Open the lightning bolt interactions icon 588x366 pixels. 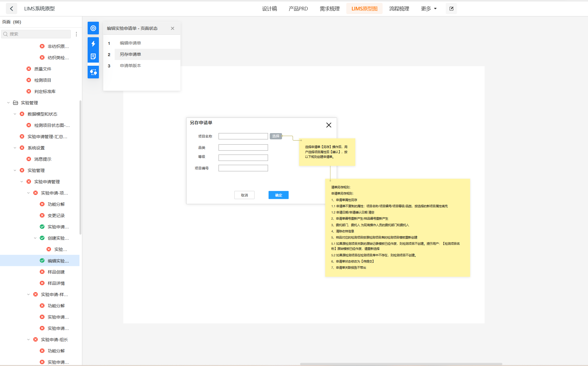pos(93,44)
